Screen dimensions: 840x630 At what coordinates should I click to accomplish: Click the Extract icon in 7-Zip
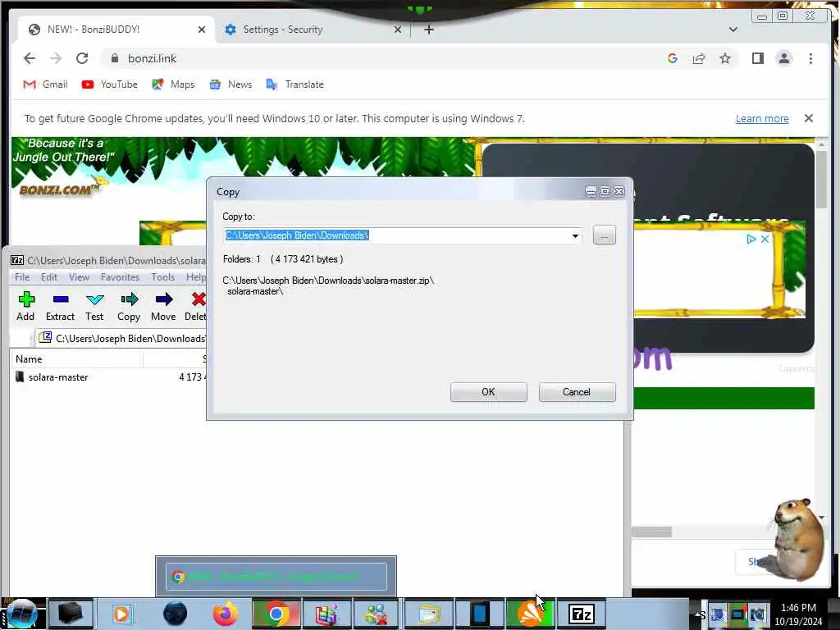tap(61, 299)
